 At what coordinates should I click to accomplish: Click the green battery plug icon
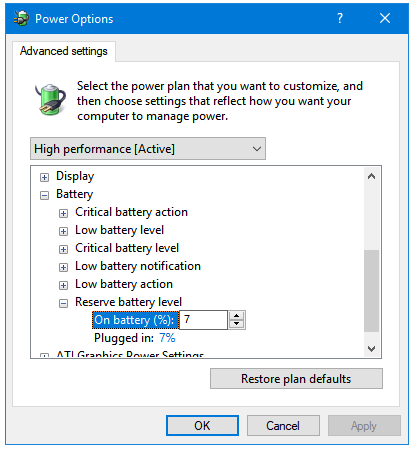pos(50,99)
